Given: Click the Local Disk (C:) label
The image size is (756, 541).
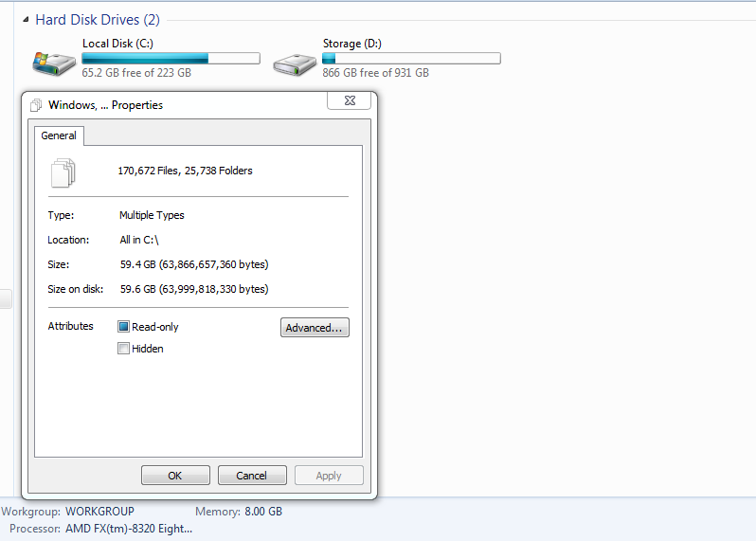Looking at the screenshot, I should [117, 44].
